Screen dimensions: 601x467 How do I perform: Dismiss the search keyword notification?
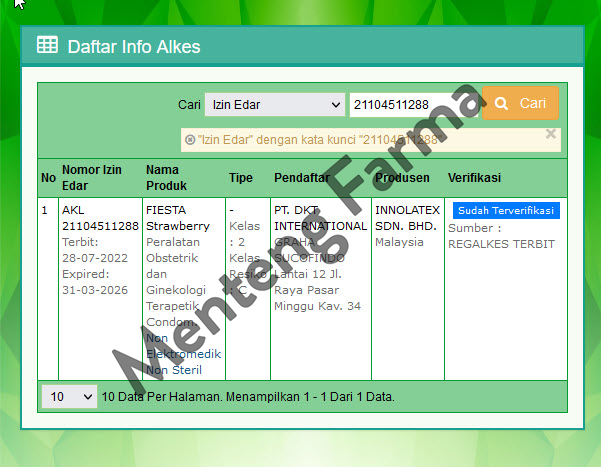pyautogui.click(x=550, y=133)
